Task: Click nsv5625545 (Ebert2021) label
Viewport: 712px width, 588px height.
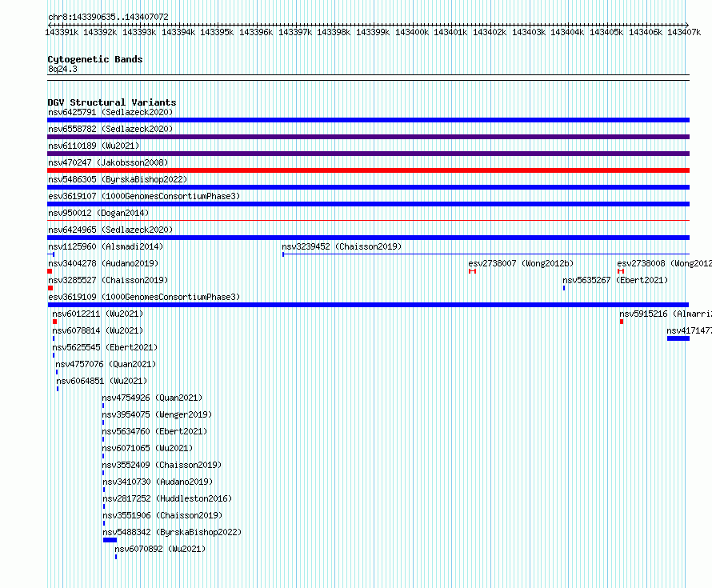Action: (105, 347)
